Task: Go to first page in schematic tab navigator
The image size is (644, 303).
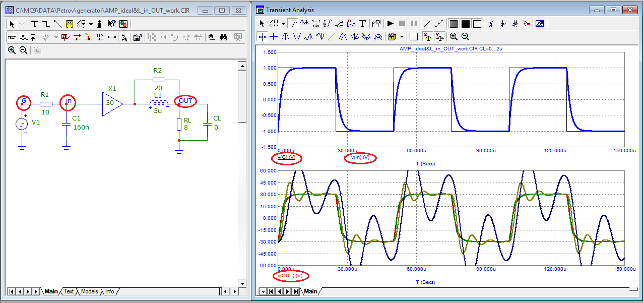Action: click(x=11, y=291)
